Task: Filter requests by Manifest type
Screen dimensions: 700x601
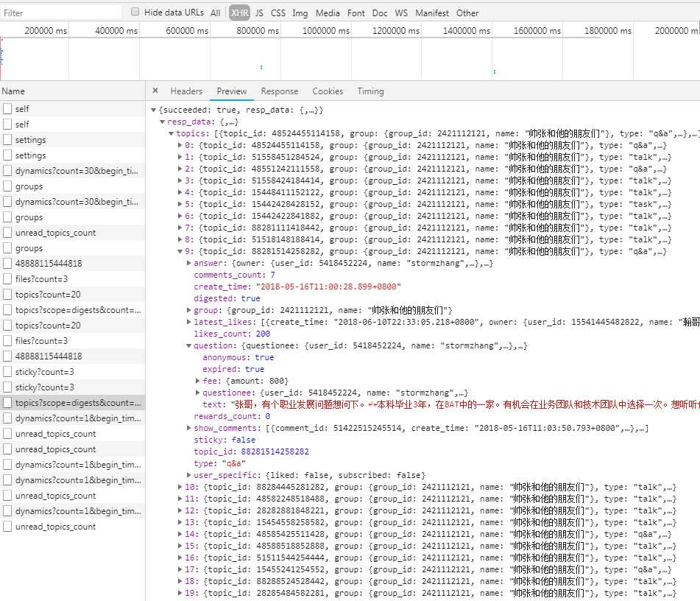Action: coord(431,13)
